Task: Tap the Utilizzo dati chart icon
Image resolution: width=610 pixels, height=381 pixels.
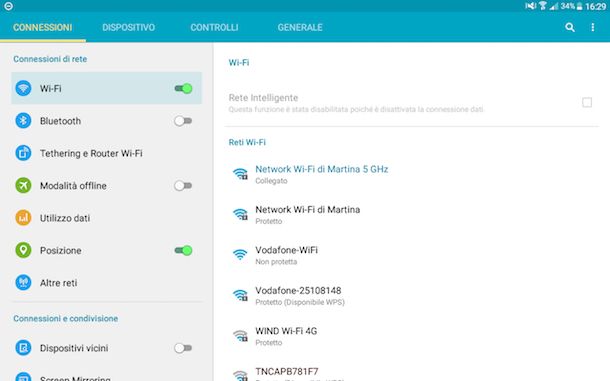Action: click(x=23, y=218)
